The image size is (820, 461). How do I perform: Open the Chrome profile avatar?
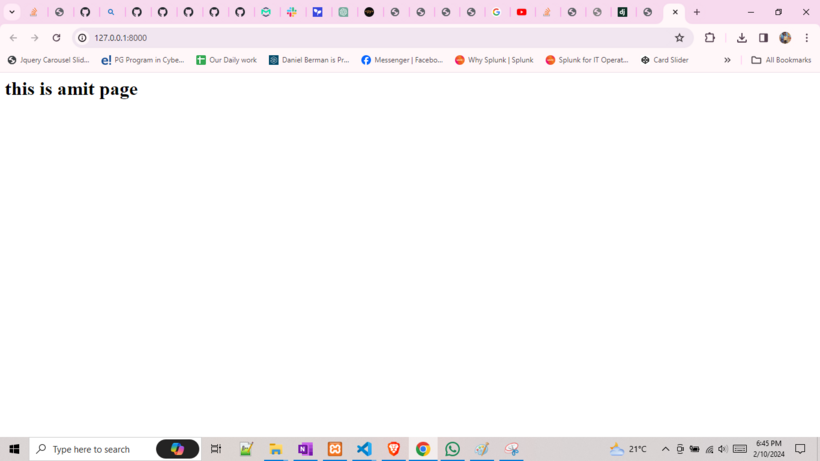tap(785, 38)
